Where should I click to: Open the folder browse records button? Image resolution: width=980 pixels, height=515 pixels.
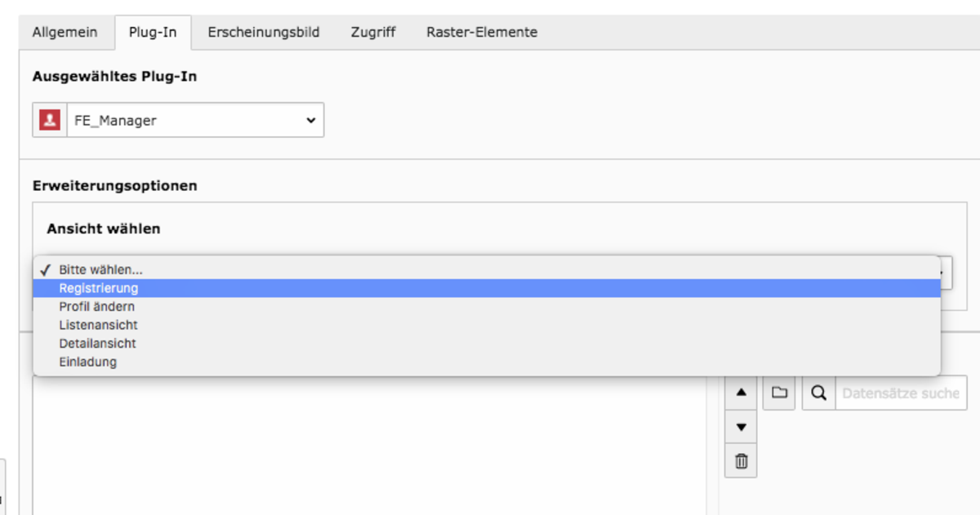779,393
